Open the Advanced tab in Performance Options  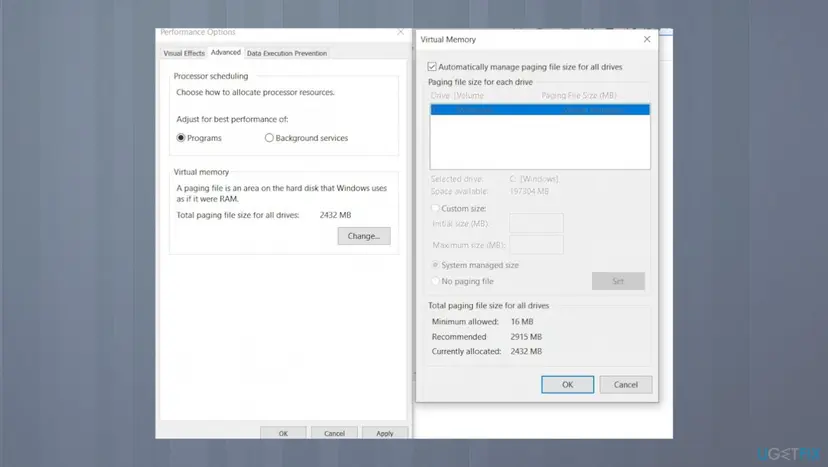pos(225,52)
